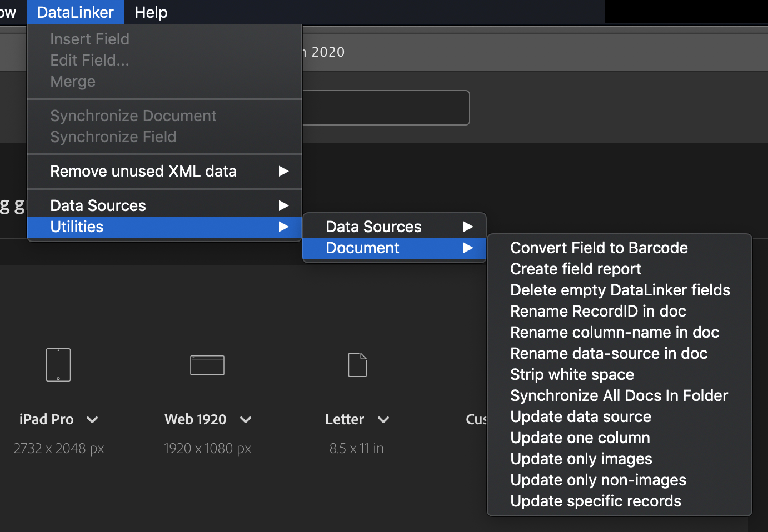Click the iPad Pro preset icon
Screen dimensions: 768x532
(x=58, y=365)
